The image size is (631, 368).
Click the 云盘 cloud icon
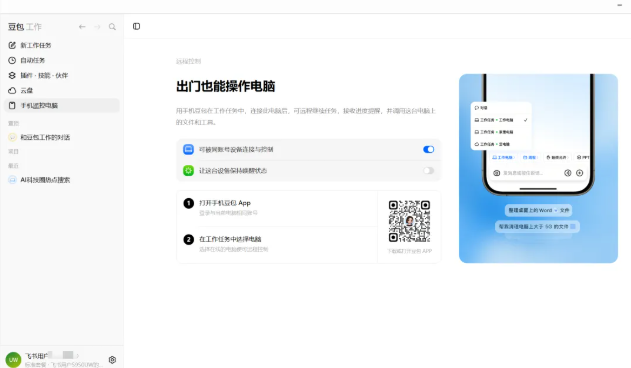[x=12, y=91]
